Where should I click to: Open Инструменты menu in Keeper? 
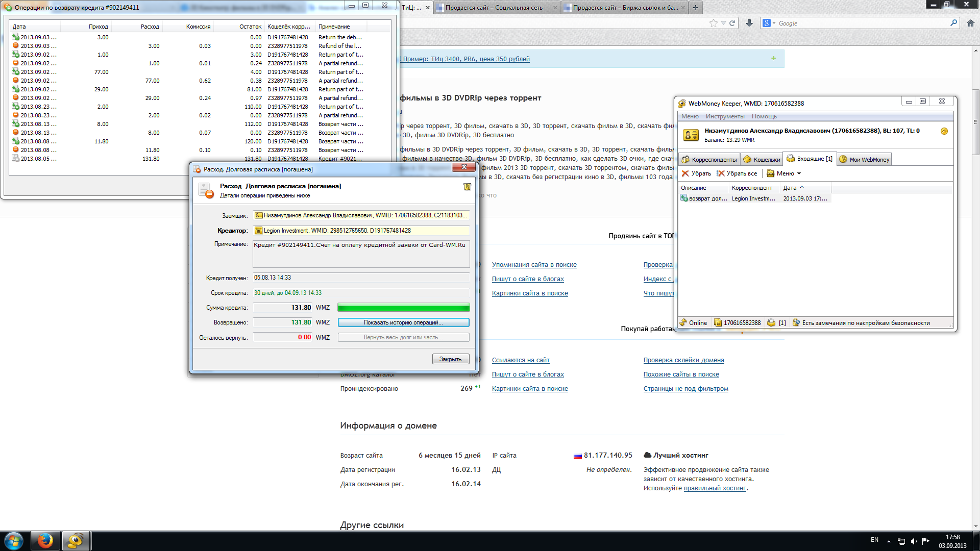(x=725, y=116)
